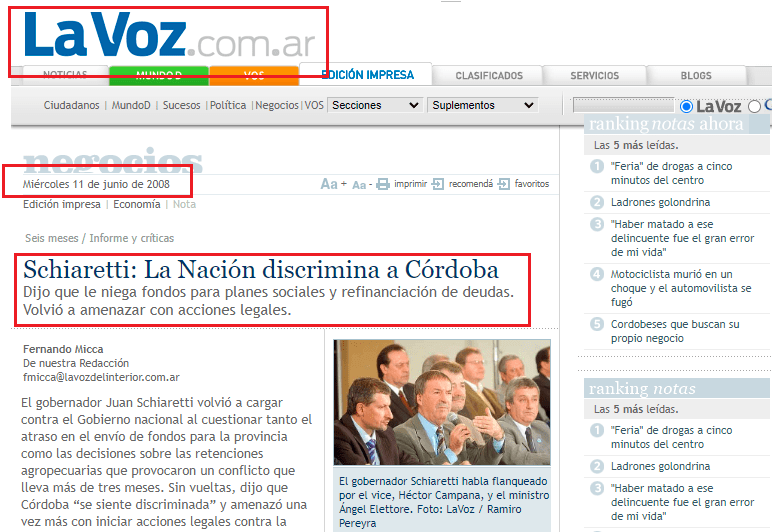
Task: Go to MundoD submenu link
Action: tap(131, 105)
